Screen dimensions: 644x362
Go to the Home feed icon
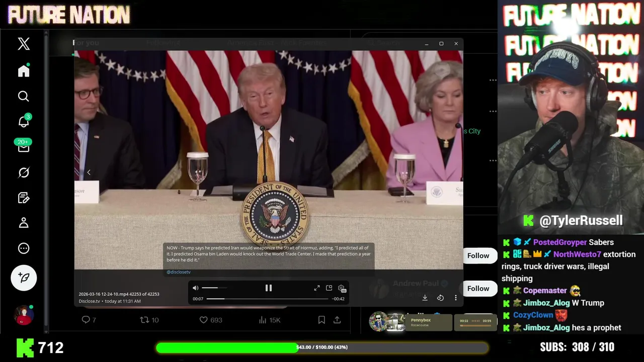24,71
